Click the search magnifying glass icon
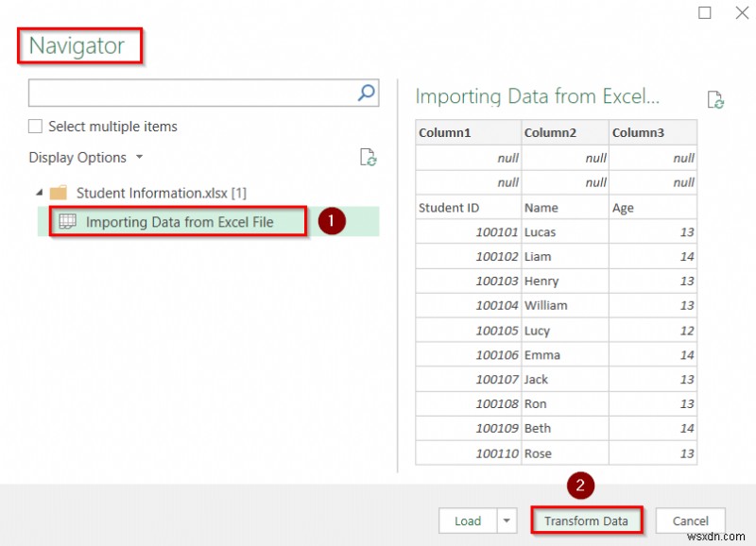 (x=365, y=94)
